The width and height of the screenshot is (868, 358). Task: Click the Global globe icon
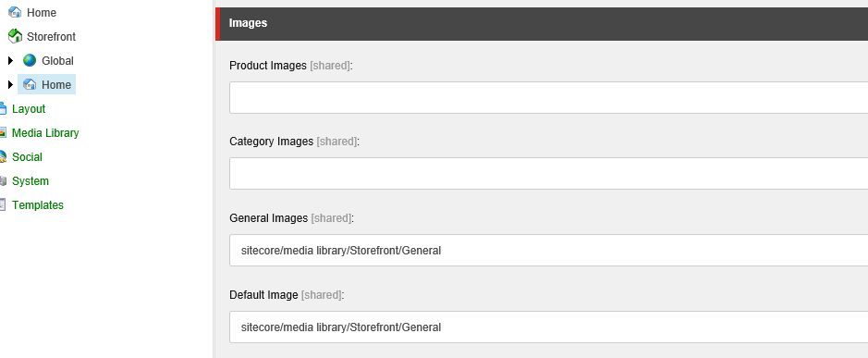click(x=30, y=60)
